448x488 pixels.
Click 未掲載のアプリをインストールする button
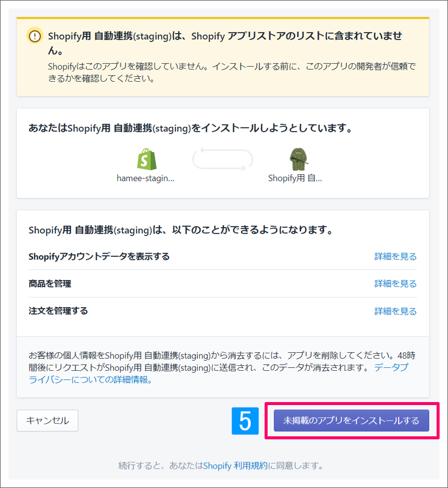[x=351, y=421]
